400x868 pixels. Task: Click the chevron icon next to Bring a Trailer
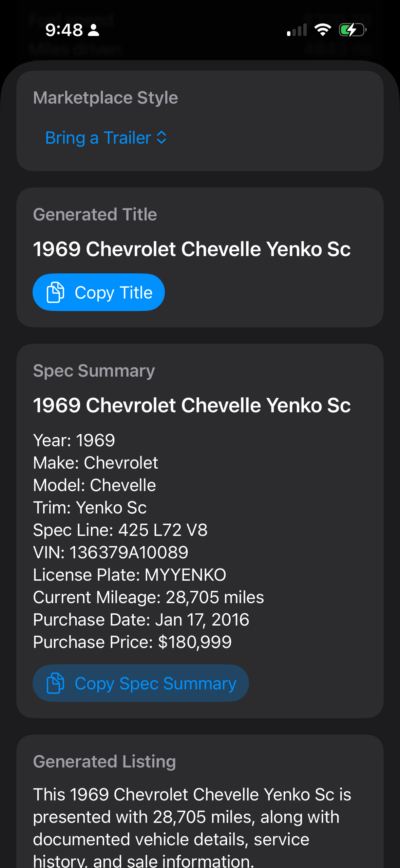[161, 138]
